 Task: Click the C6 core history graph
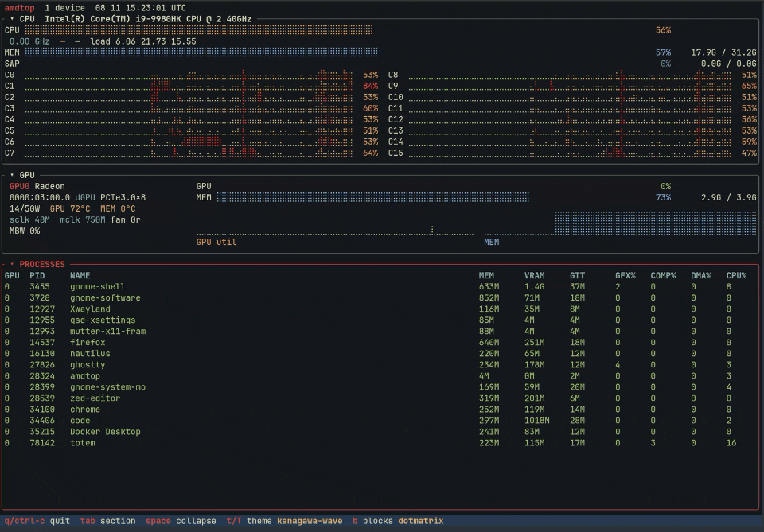pos(189,142)
